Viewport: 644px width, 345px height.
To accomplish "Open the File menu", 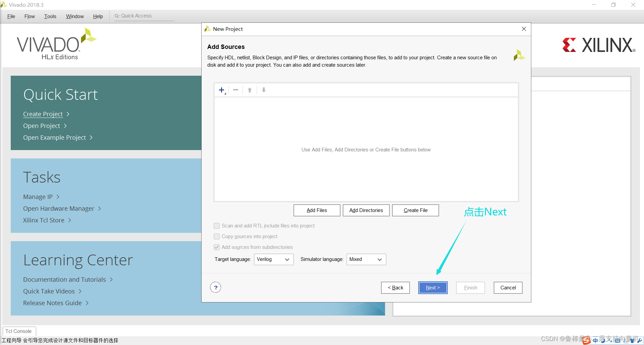I will [11, 16].
